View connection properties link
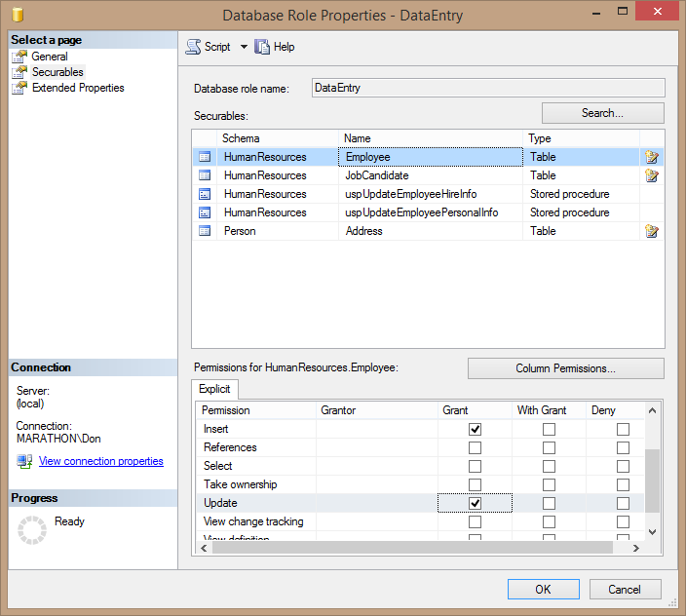The width and height of the screenshot is (686, 616). [x=100, y=461]
